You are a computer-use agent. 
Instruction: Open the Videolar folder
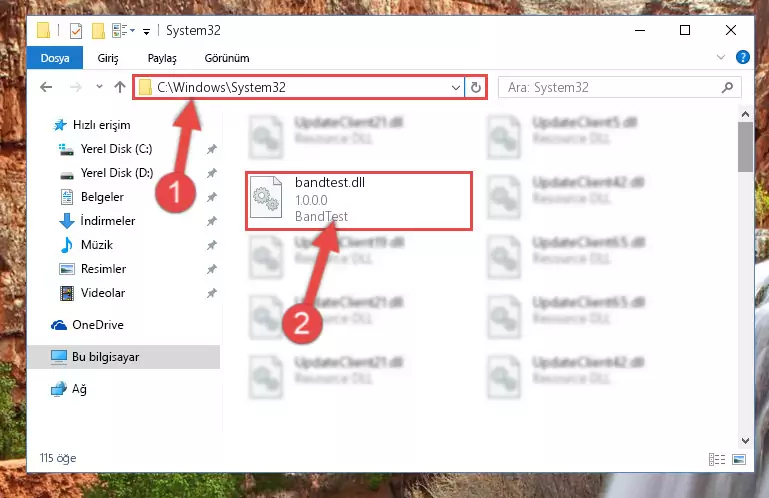pos(92,293)
